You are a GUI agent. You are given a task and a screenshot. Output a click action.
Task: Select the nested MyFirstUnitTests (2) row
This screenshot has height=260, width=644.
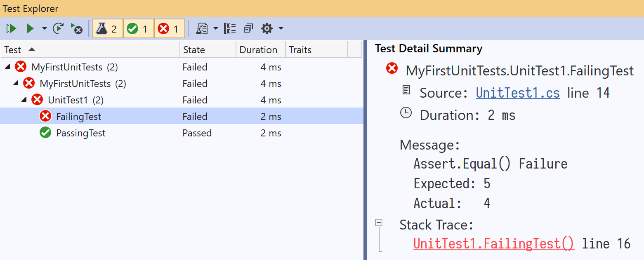[x=182, y=83]
